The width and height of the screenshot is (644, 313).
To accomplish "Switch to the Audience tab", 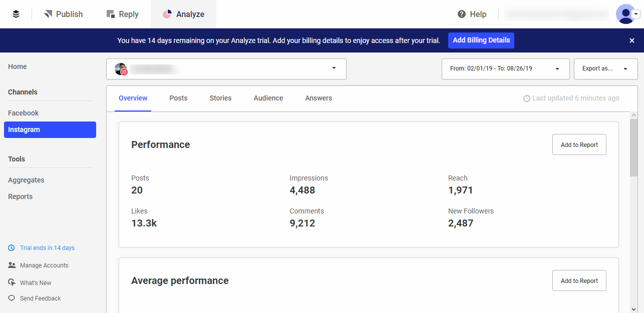I will pos(268,98).
